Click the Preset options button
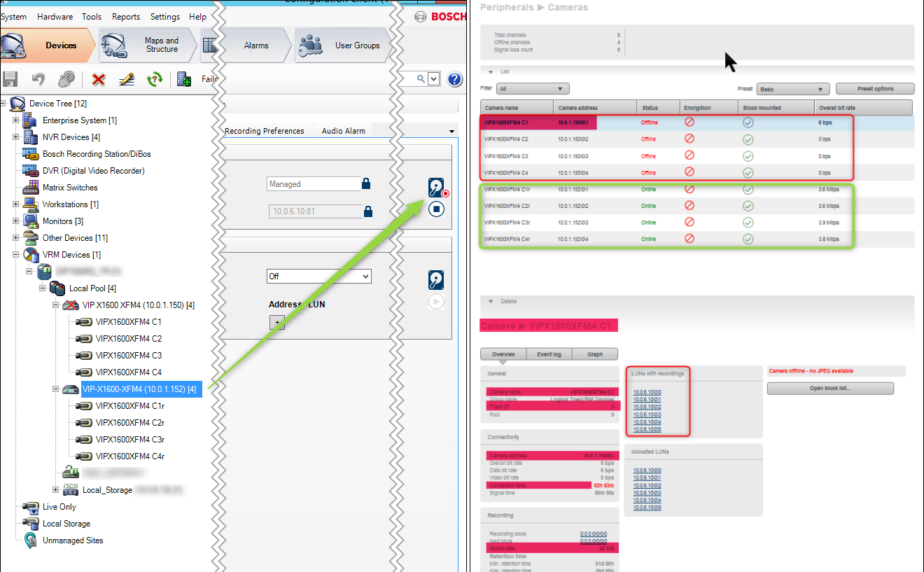The height and width of the screenshot is (572, 924). tap(875, 89)
